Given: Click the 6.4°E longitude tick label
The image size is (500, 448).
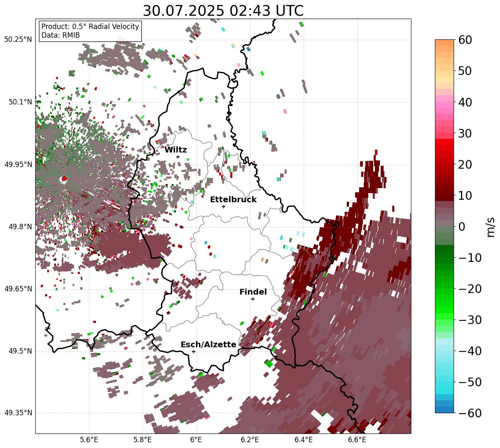Looking at the screenshot, I should (304, 440).
